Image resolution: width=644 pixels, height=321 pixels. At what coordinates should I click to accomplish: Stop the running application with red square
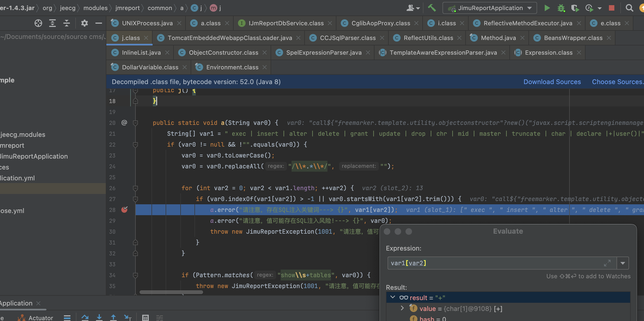612,8
